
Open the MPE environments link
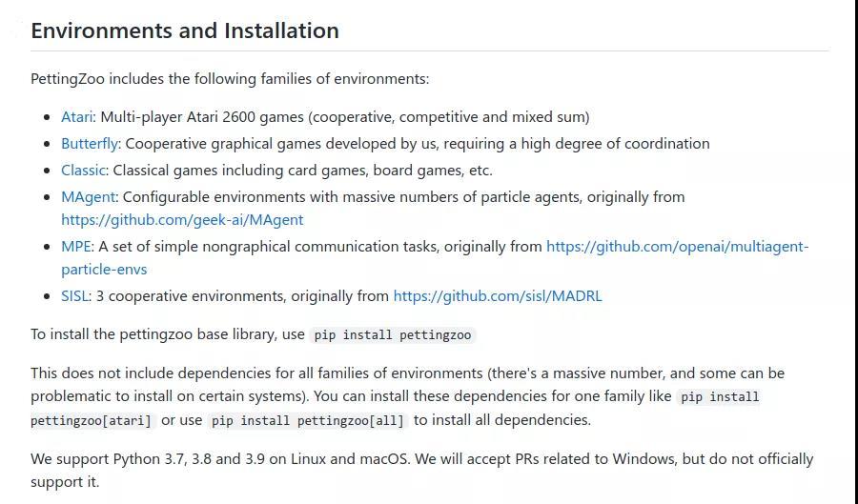click(75, 247)
